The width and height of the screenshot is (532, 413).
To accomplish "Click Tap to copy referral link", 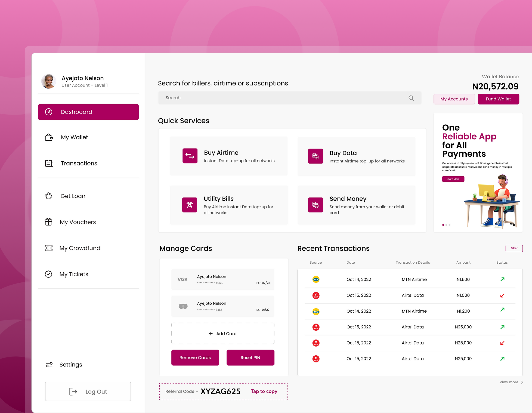I will [264, 391].
